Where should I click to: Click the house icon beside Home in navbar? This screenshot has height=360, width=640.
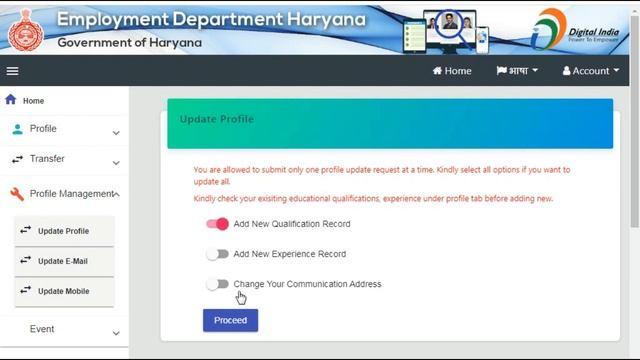click(x=437, y=71)
